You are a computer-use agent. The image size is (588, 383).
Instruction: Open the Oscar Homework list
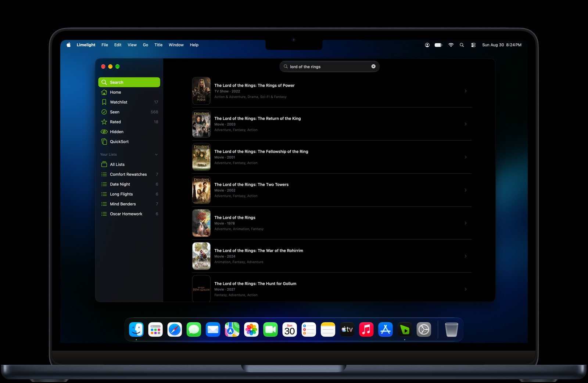tap(129, 214)
